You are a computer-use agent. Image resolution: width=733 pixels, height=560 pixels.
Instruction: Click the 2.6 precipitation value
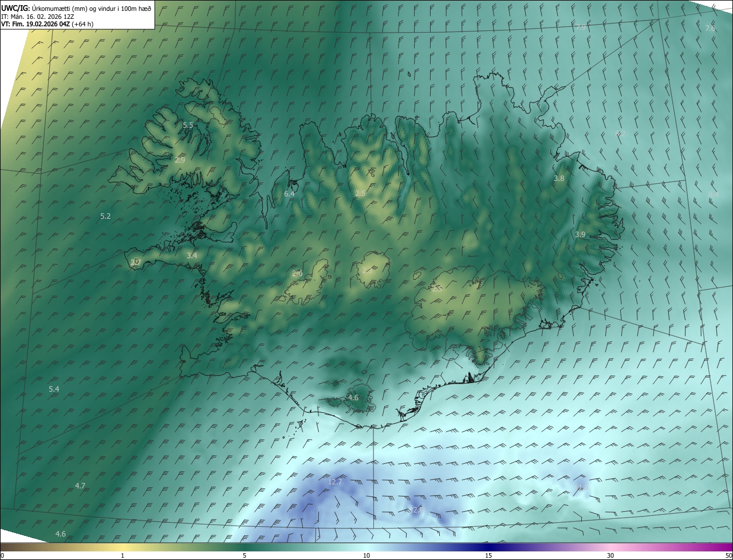click(297, 274)
